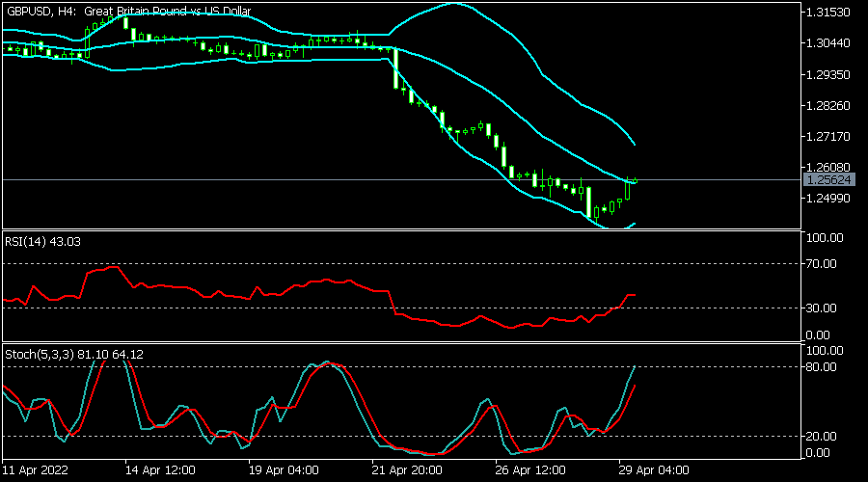
Task: Click the 26 Apr 12:00 time label
Action: [530, 470]
